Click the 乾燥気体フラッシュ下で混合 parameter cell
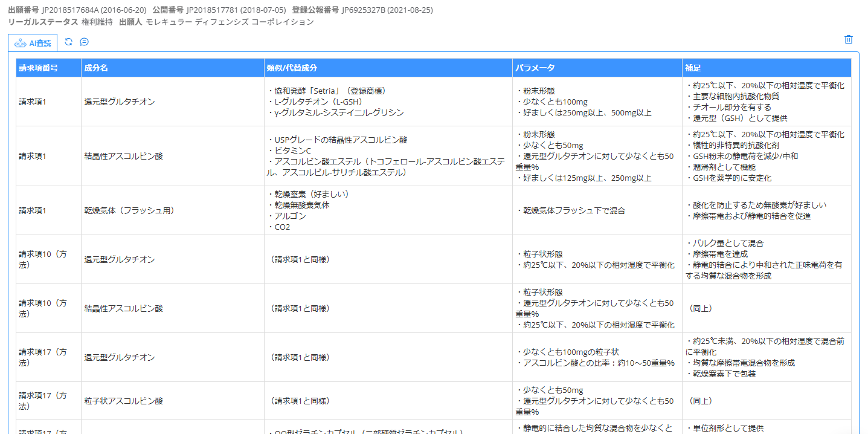This screenshot has width=868, height=434. coord(571,210)
